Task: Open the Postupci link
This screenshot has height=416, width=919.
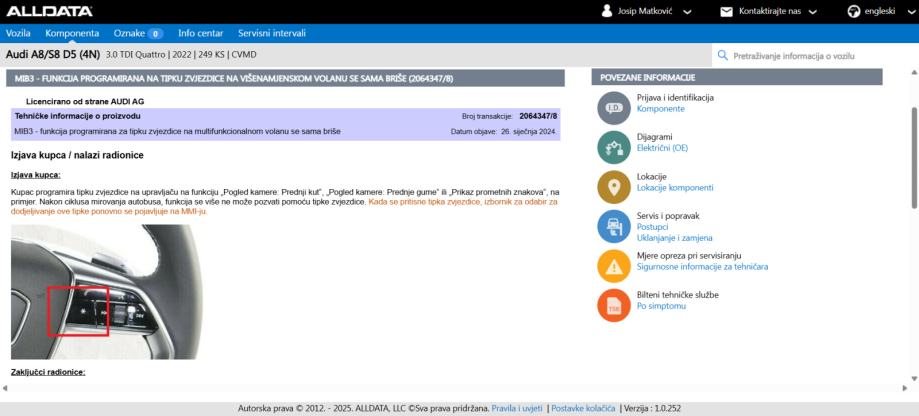Action: point(653,227)
